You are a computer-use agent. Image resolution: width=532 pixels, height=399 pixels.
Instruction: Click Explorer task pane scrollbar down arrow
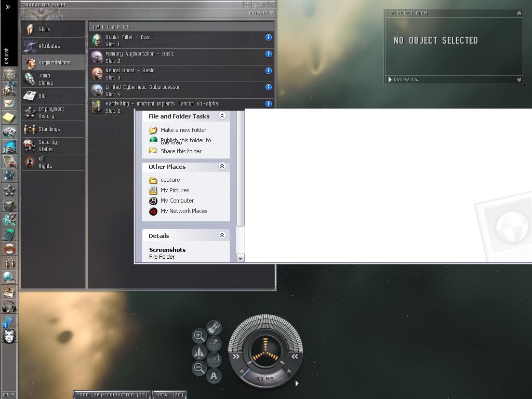tap(240, 258)
